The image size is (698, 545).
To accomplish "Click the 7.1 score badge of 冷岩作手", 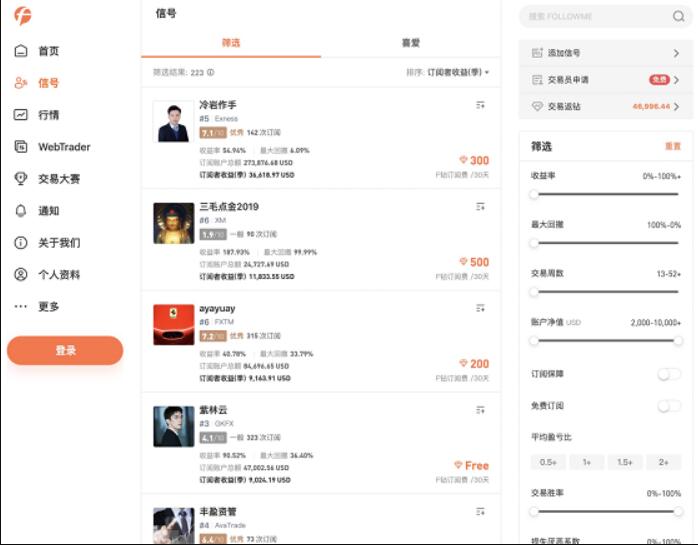I will [x=213, y=133].
